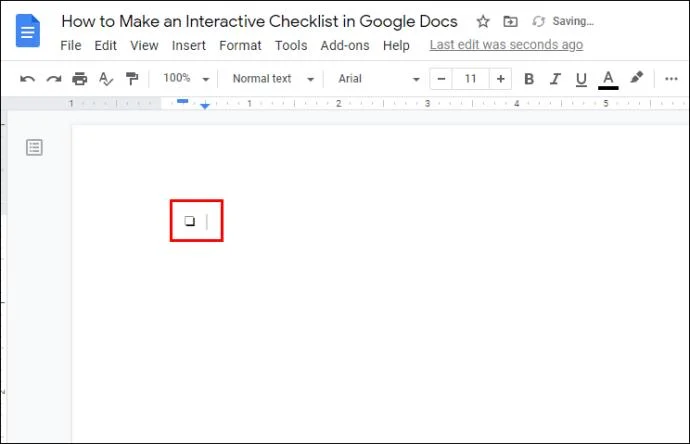This screenshot has height=444, width=690.
Task: Show more toolbar options
Action: click(671, 79)
